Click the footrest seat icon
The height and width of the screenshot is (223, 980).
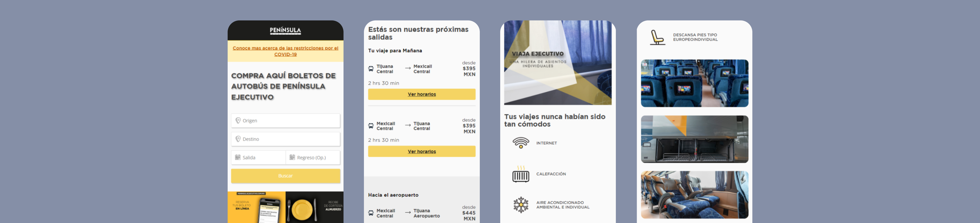pyautogui.click(x=657, y=37)
